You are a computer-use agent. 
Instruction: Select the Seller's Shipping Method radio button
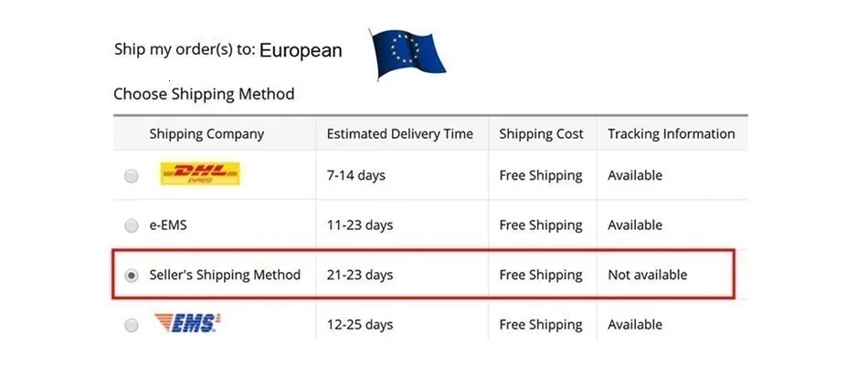click(x=132, y=276)
